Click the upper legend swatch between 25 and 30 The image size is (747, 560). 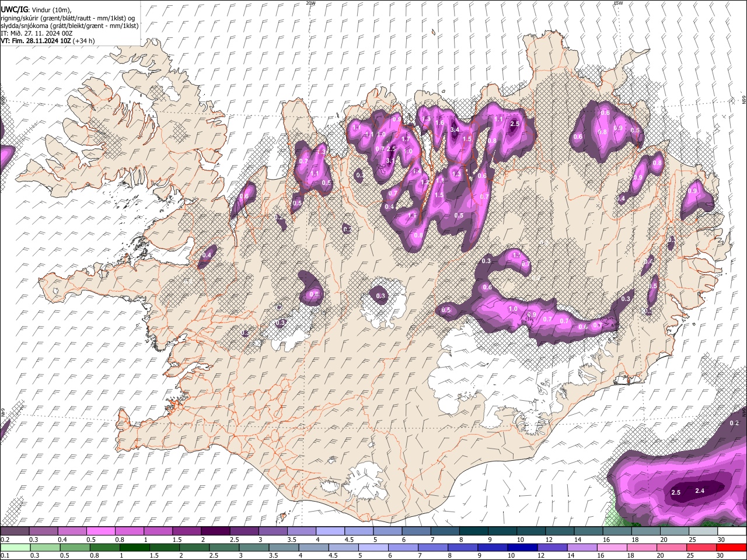(x=703, y=531)
